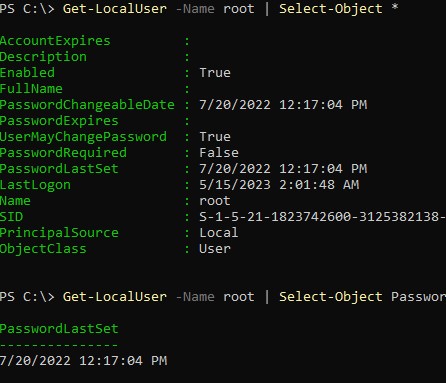This screenshot has height=383, width=446.
Task: Click the -Name parameter in the second command
Action: tap(195, 297)
